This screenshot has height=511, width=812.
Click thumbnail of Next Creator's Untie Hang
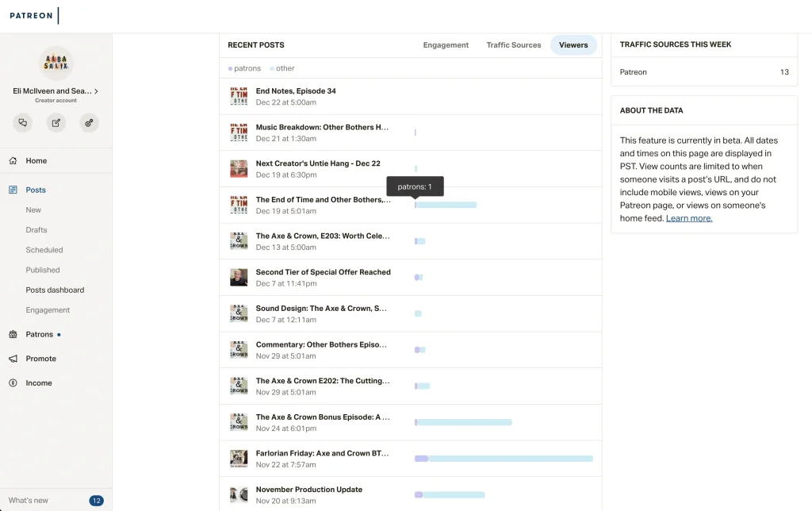click(239, 169)
